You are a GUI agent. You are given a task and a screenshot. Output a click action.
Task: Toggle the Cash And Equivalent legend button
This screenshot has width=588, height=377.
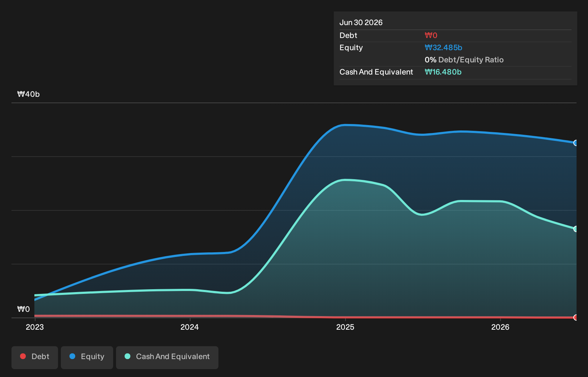click(167, 357)
